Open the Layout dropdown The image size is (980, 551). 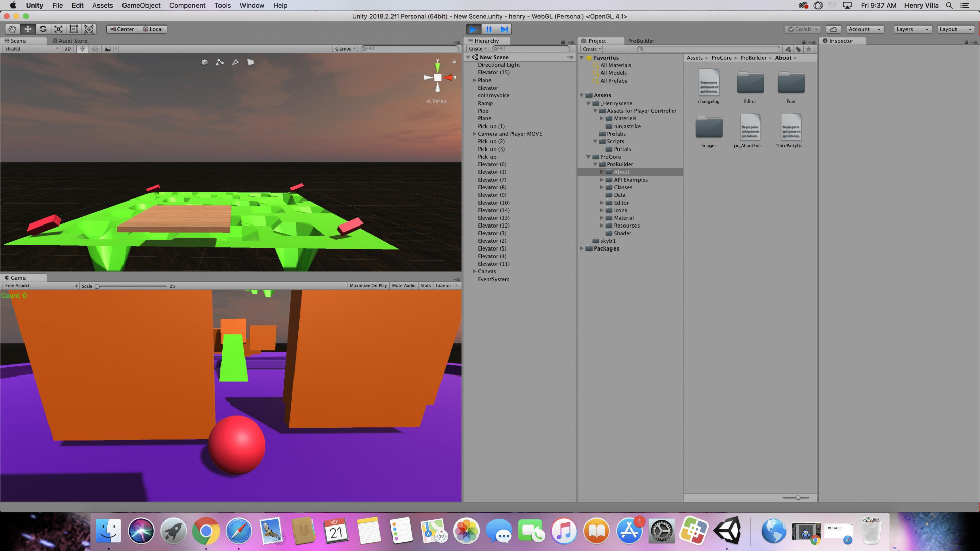[956, 29]
